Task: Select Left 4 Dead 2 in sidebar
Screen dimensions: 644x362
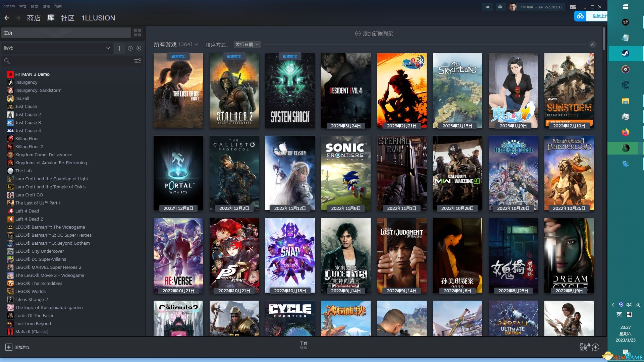Action: (x=29, y=219)
